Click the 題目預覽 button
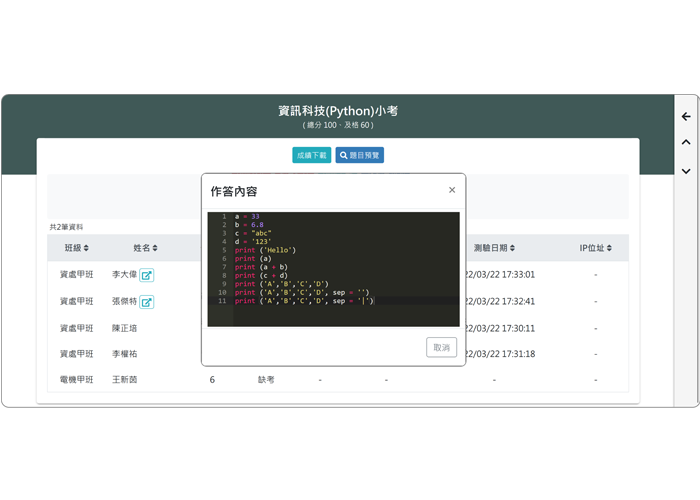 click(360, 155)
